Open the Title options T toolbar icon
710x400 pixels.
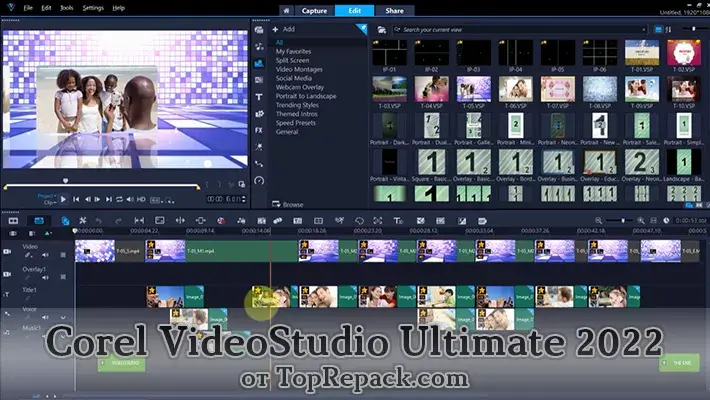[398, 221]
